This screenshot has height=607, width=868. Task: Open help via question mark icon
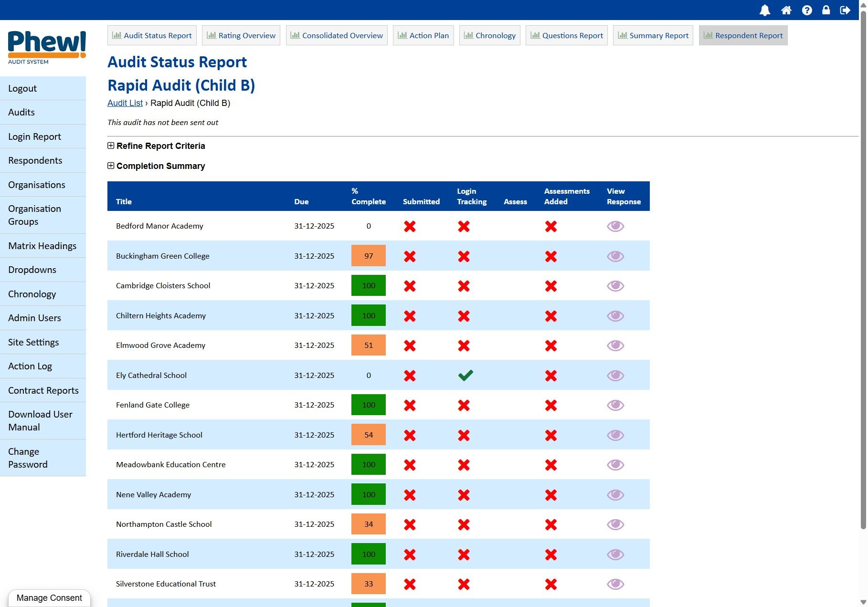pos(806,10)
